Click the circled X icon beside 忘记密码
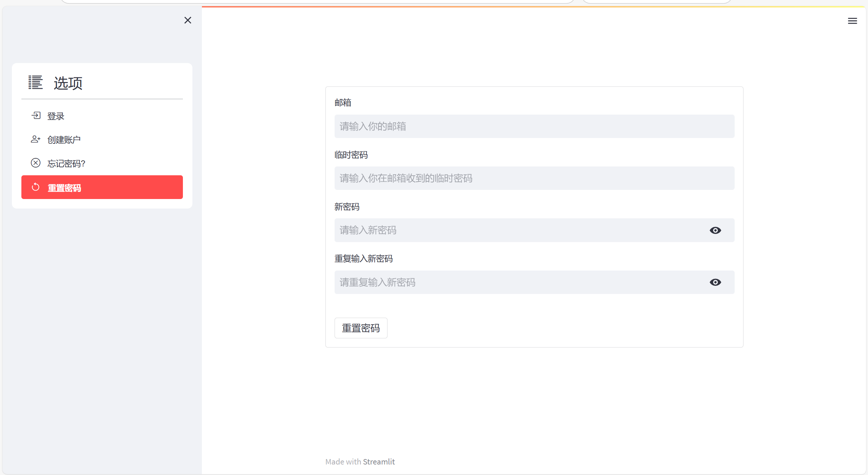 (x=36, y=163)
